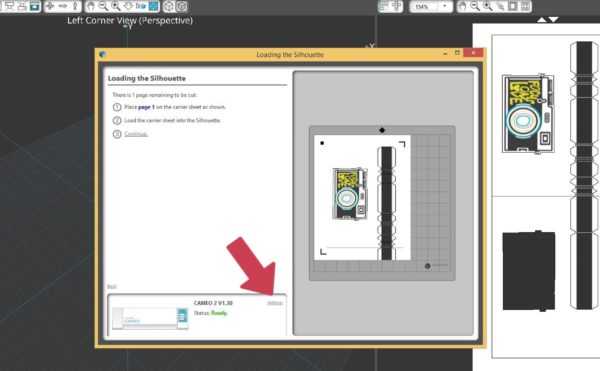This screenshot has height=371, width=600.
Task: Click zoom-in magnifier in 2D pattern toolbar
Action: coord(488,6)
